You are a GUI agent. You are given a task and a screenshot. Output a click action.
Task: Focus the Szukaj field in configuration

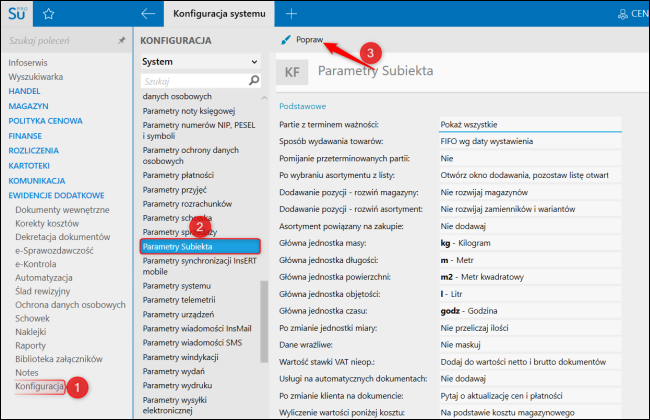[x=194, y=81]
